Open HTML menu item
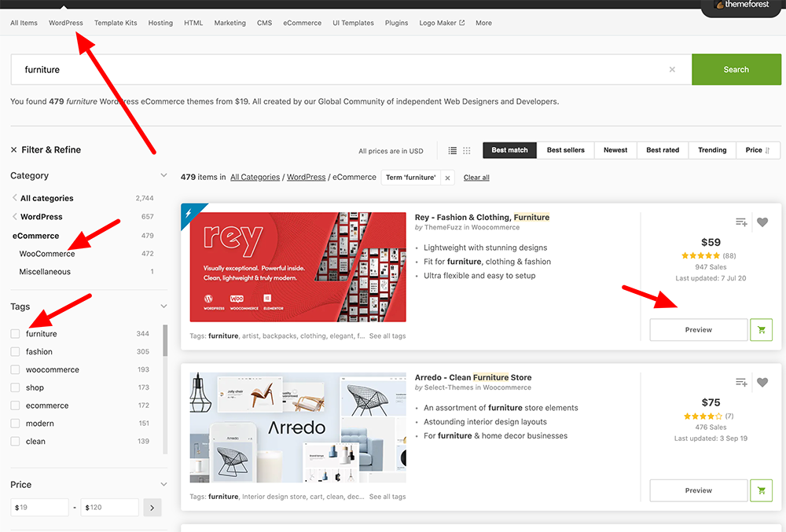The width and height of the screenshot is (786, 532). click(x=193, y=23)
